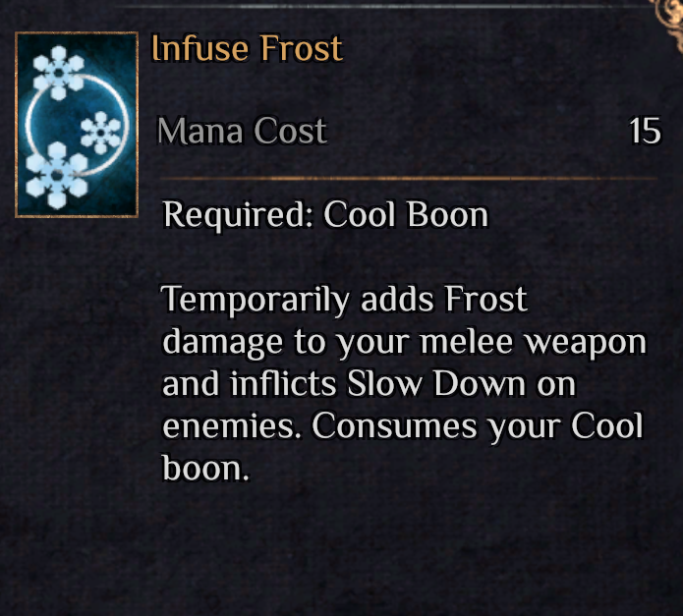
Task: Click the ornate gold corner decoration
Action: pyautogui.click(x=671, y=12)
